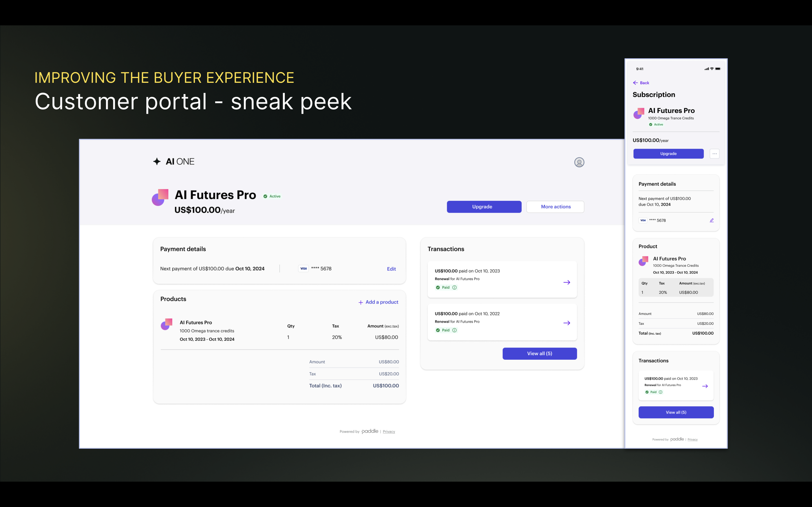812x507 pixels.
Task: Click View all (5) in desktop Transactions
Action: click(x=540, y=353)
